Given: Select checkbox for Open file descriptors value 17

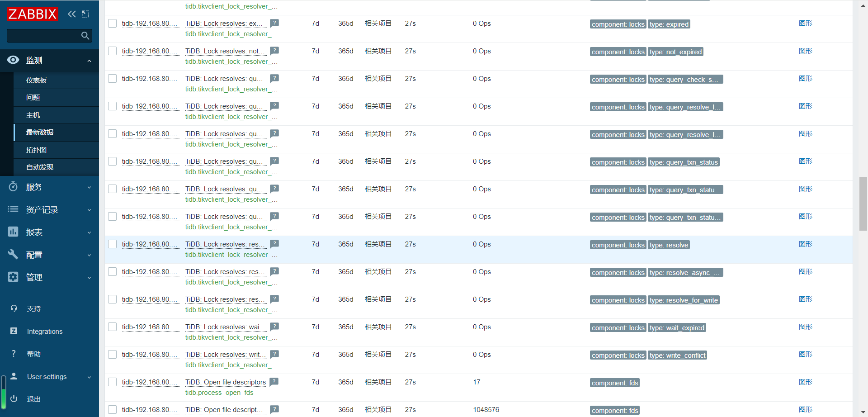Looking at the screenshot, I should tap(113, 382).
